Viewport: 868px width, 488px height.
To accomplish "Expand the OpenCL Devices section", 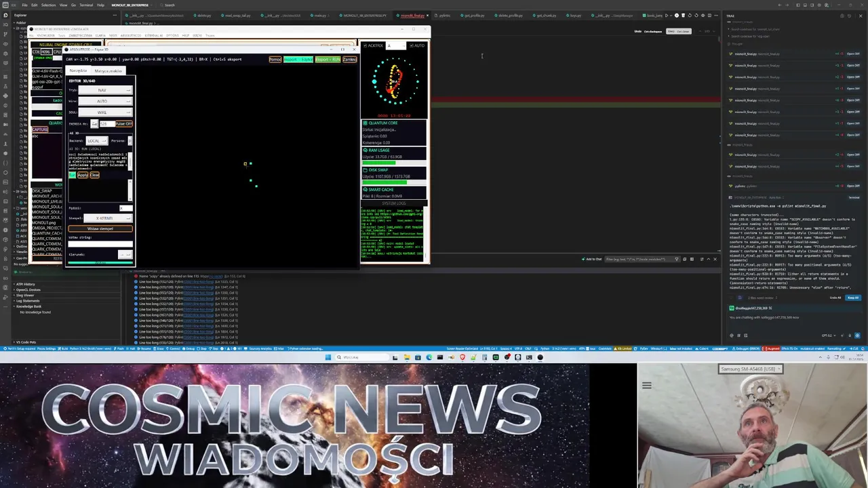I will tap(28, 290).
